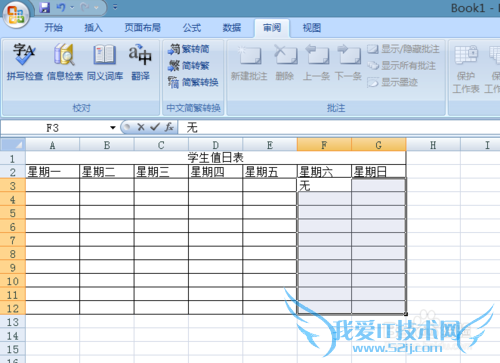Switch to the 数据 tab
This screenshot has height=363, width=500.
coord(232,28)
